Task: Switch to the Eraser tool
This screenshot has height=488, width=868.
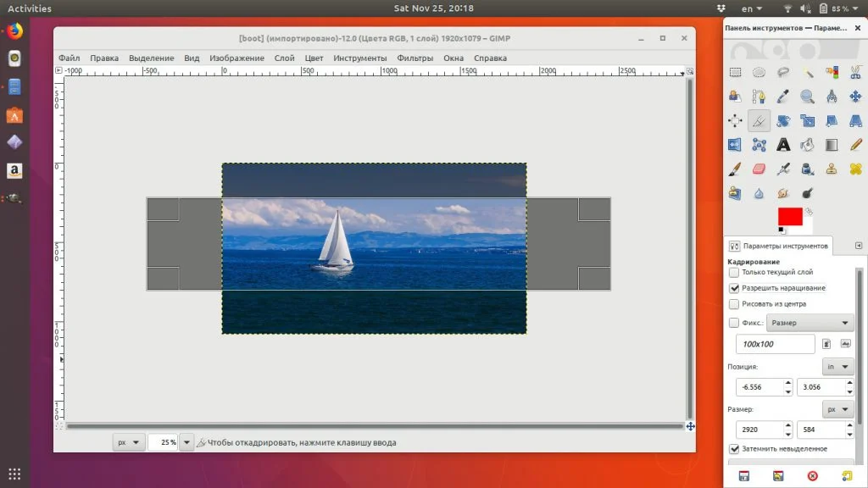Action: point(759,169)
